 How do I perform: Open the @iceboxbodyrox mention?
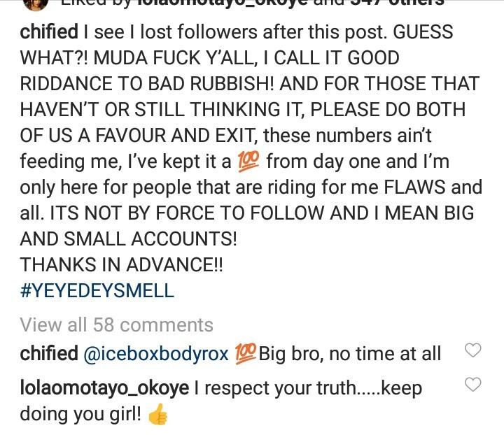tap(156, 354)
